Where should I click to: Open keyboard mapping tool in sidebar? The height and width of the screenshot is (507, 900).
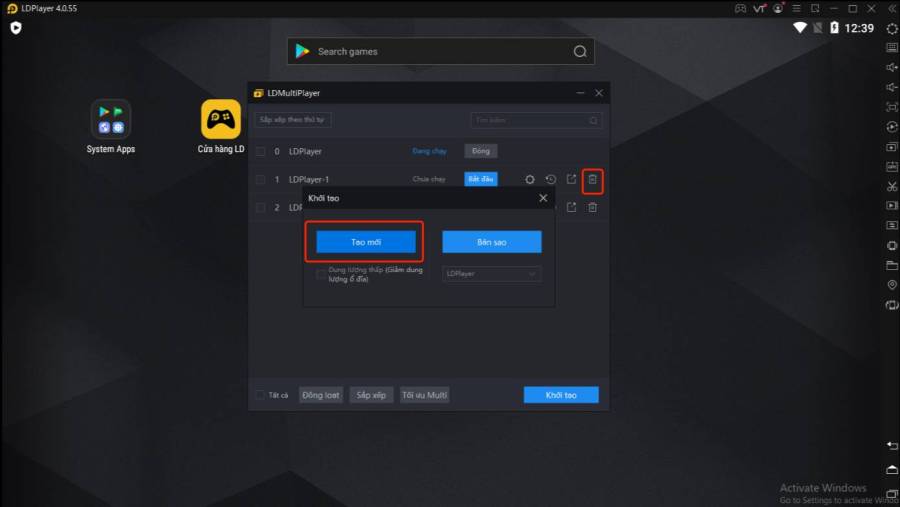892,48
